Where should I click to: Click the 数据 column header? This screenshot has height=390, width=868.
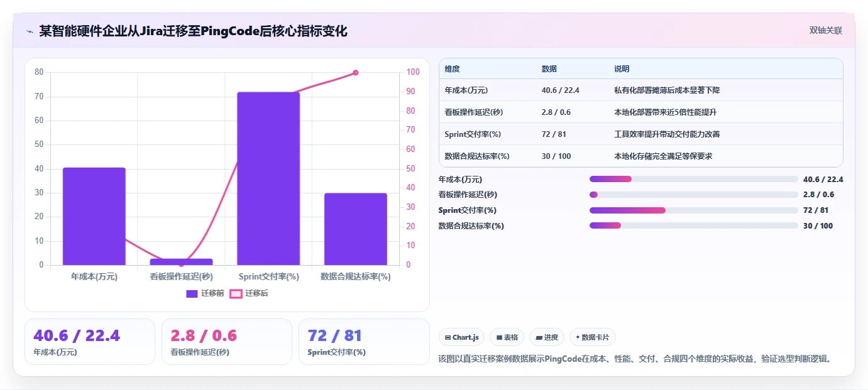(x=549, y=69)
